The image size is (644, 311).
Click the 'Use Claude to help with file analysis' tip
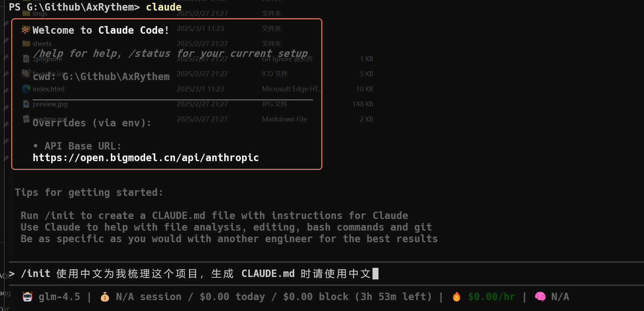click(x=226, y=227)
